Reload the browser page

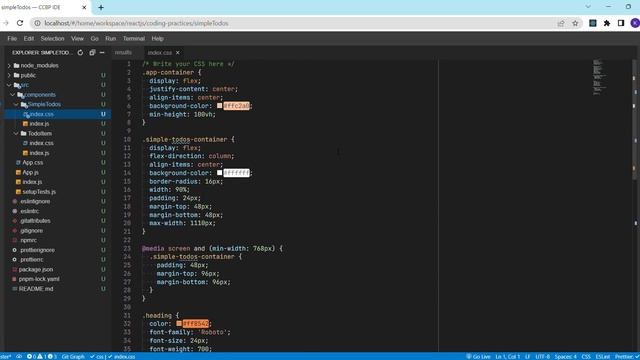20,23
